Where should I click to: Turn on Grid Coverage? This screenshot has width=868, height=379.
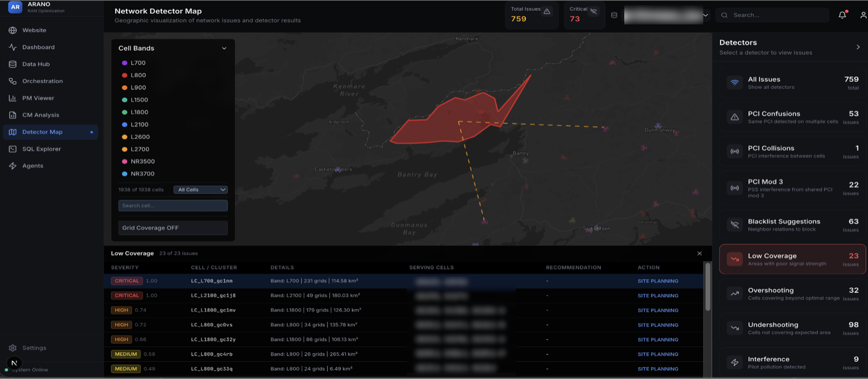(x=173, y=228)
